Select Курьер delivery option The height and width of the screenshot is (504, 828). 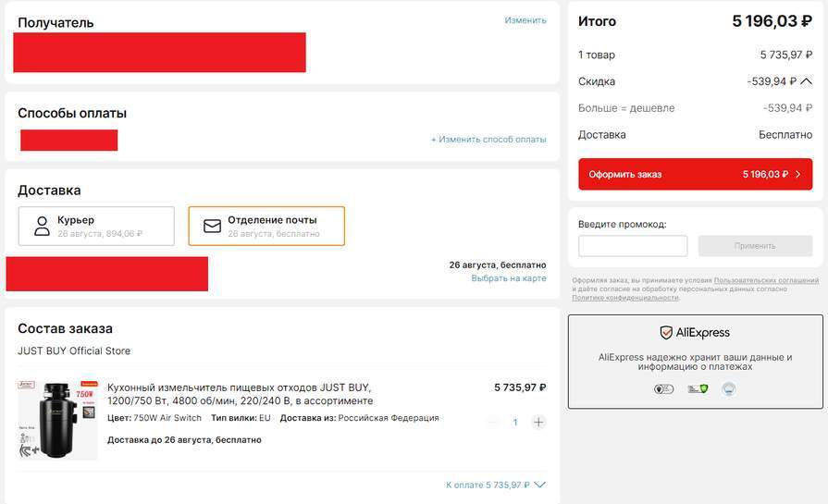point(96,226)
